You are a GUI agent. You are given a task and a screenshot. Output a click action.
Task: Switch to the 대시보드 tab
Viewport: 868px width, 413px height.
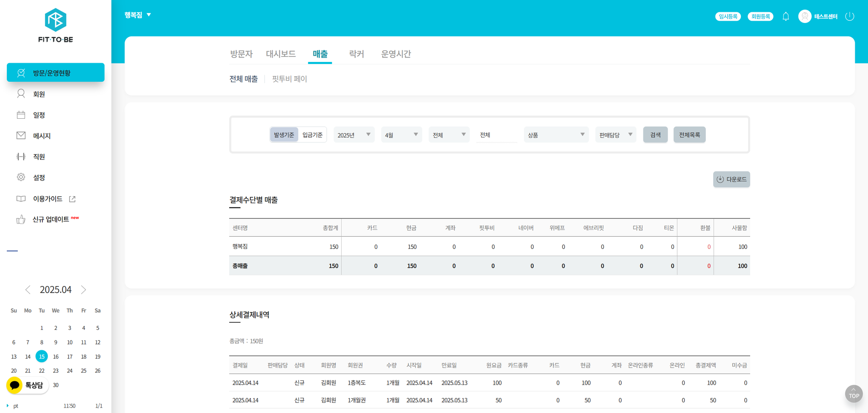click(x=281, y=54)
